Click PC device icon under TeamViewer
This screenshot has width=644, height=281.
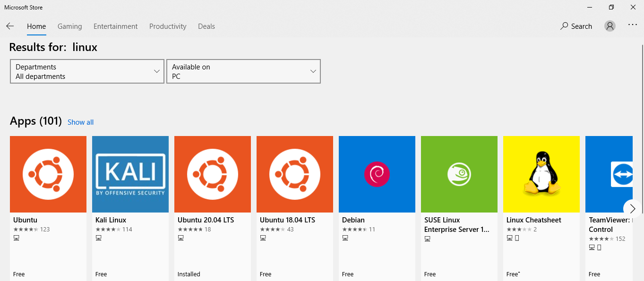[x=592, y=247]
